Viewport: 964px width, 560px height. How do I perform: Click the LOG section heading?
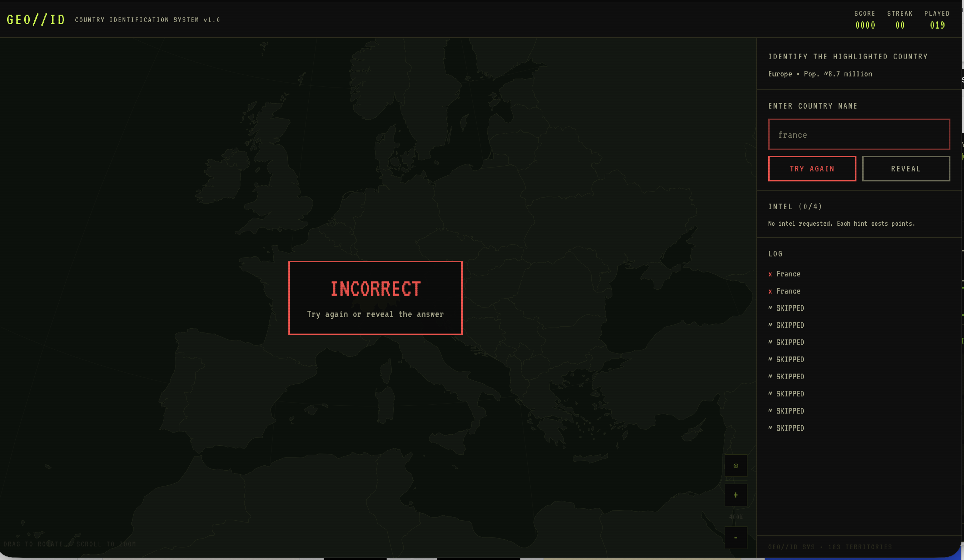click(775, 254)
